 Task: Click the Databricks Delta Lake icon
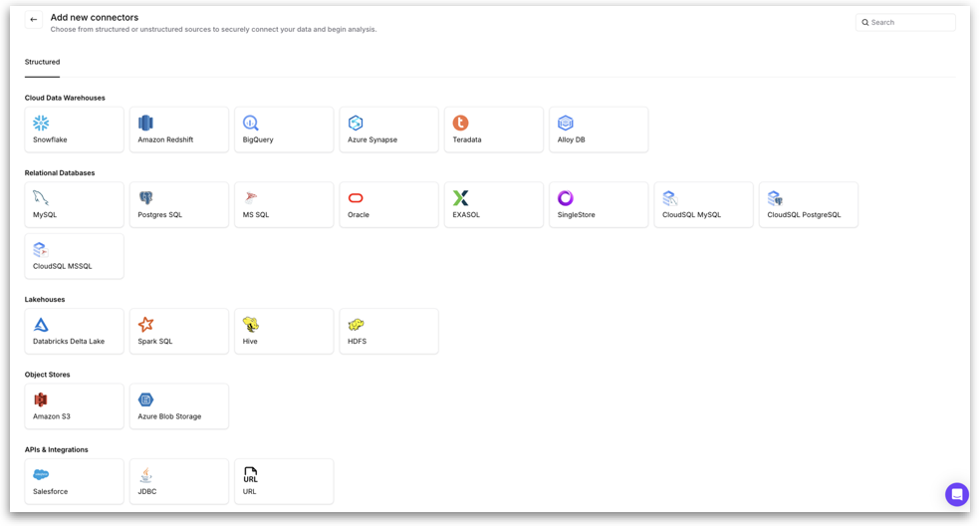[x=41, y=325]
